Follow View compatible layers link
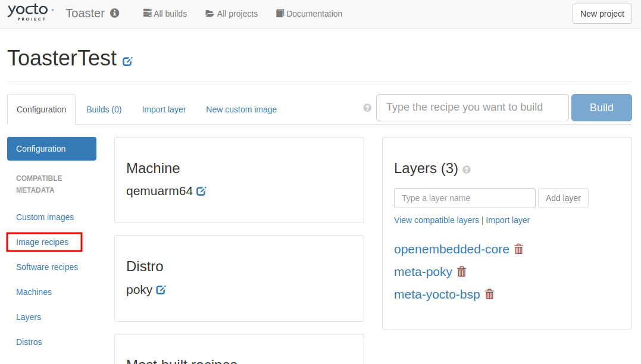Image resolution: width=641 pixels, height=364 pixels. click(x=436, y=220)
